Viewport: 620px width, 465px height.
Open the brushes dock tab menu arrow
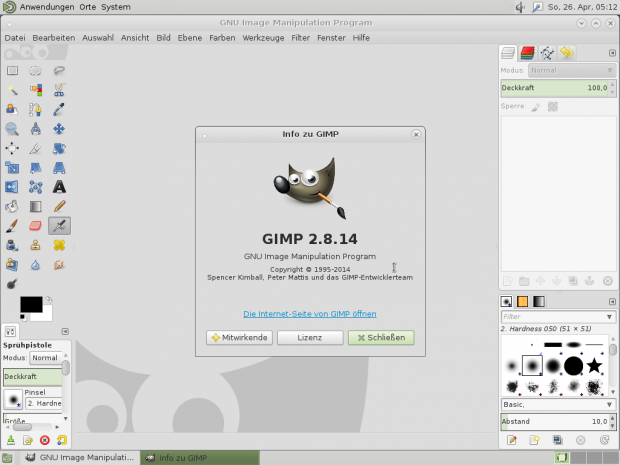(x=612, y=302)
